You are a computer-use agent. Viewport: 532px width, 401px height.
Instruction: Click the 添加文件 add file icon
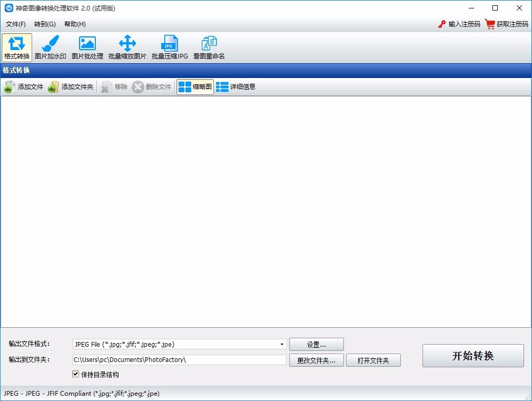[9, 87]
